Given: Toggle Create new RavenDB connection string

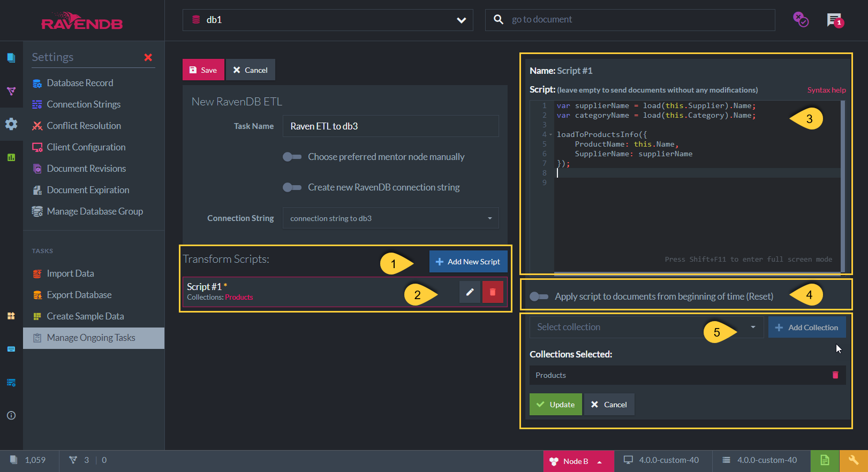Looking at the screenshot, I should tap(292, 187).
